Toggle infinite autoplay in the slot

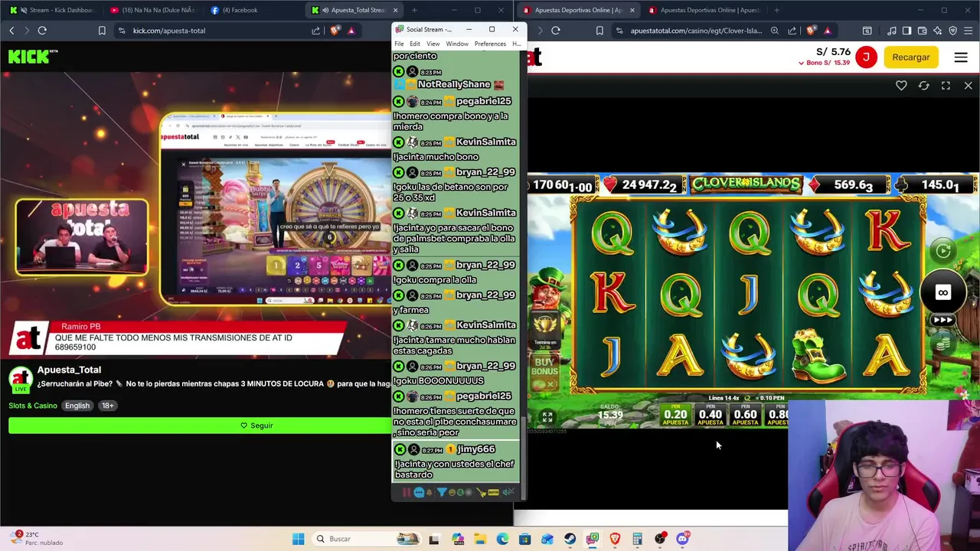click(943, 292)
